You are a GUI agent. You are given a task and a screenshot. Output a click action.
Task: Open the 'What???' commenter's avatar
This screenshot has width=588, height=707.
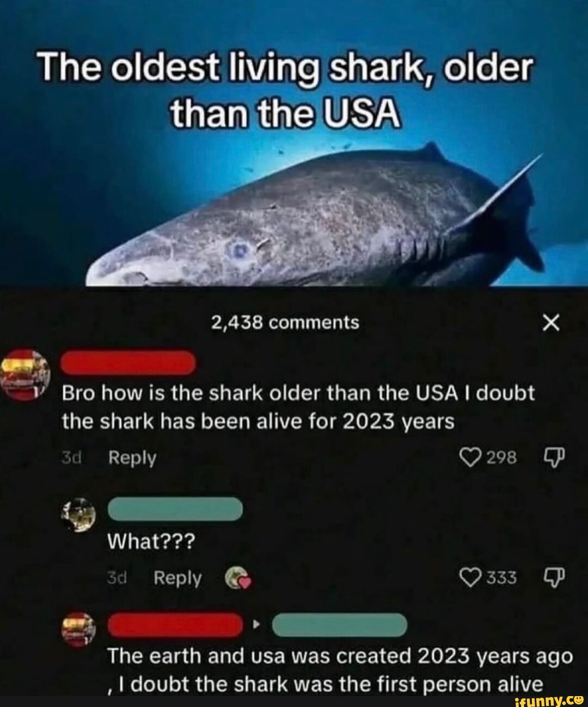coord(79,515)
